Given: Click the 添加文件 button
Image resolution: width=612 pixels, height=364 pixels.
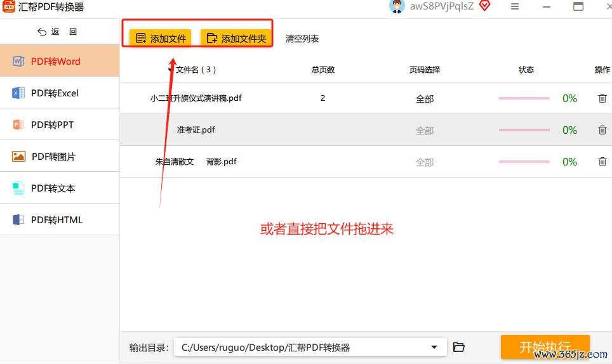Looking at the screenshot, I should [x=161, y=38].
